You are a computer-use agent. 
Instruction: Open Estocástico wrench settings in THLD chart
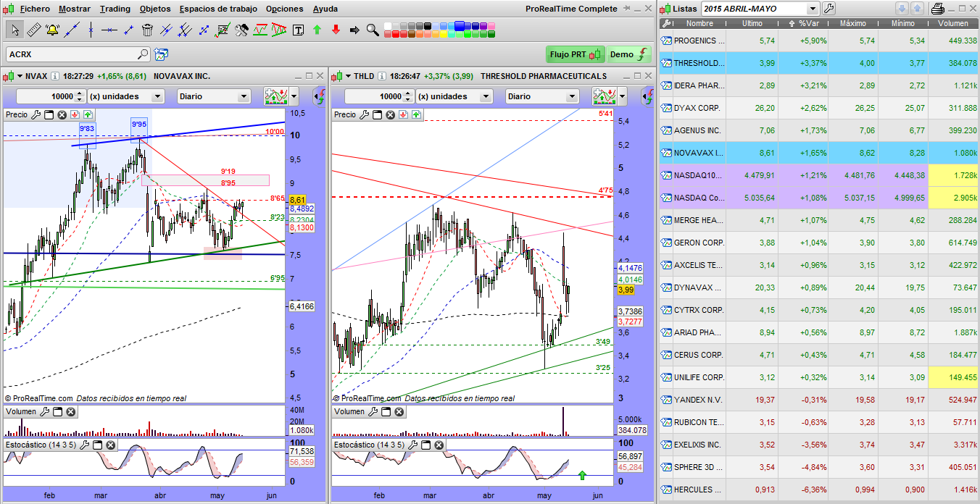tap(413, 445)
